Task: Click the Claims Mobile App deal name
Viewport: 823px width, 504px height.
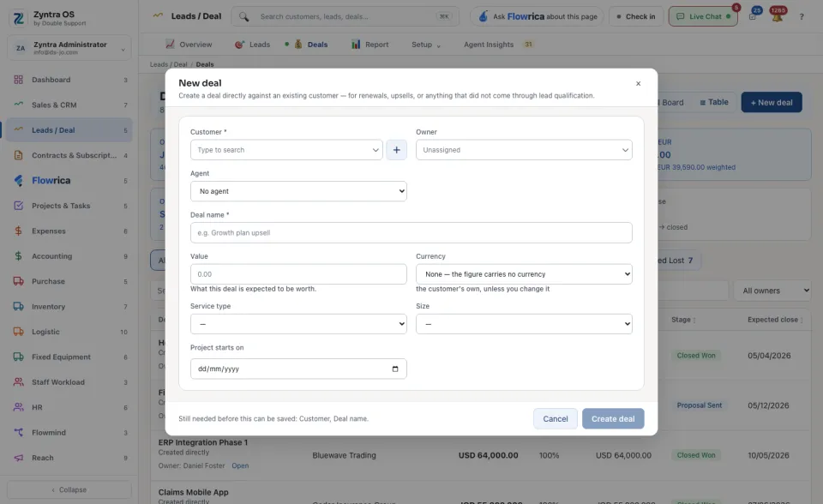Action: (193, 493)
